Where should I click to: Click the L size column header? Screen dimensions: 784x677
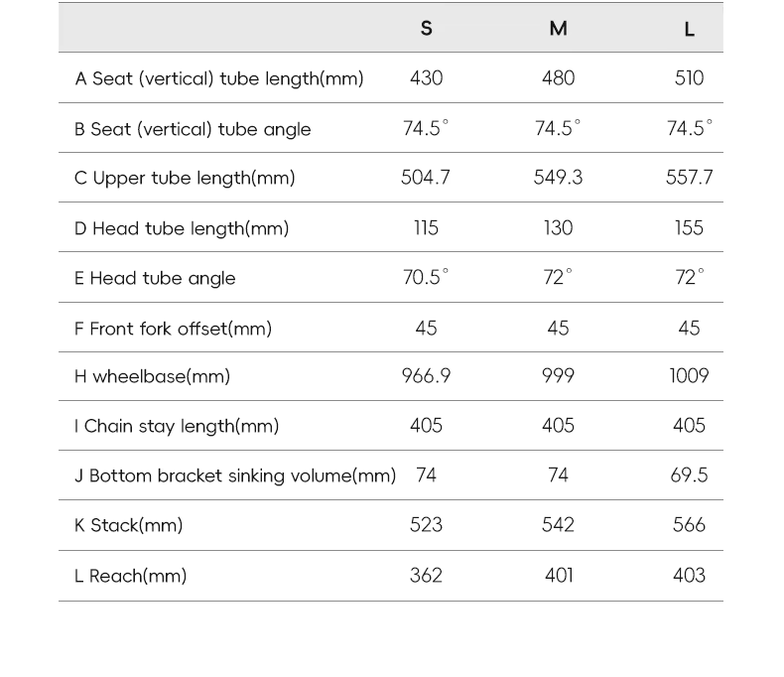click(689, 29)
